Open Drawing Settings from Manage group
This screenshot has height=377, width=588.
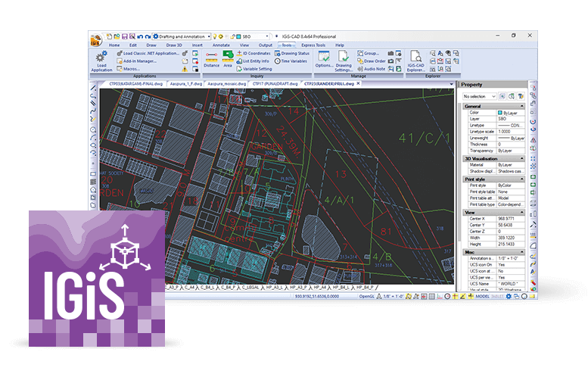tap(344, 61)
